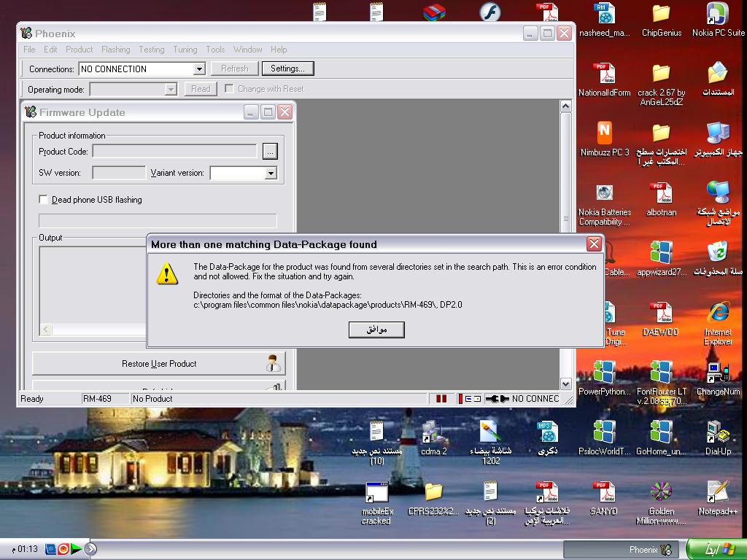Click the Product Code input field
747x560 pixels.
pyautogui.click(x=174, y=152)
